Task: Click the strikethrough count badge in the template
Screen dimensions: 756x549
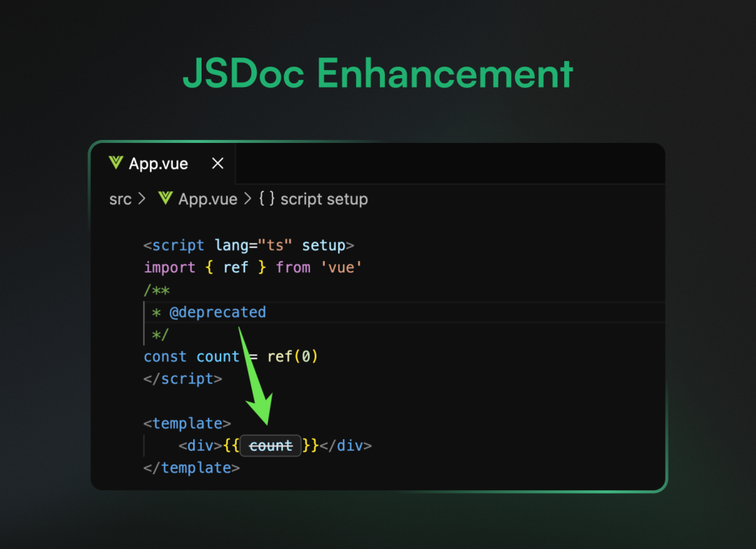Action: pos(271,445)
